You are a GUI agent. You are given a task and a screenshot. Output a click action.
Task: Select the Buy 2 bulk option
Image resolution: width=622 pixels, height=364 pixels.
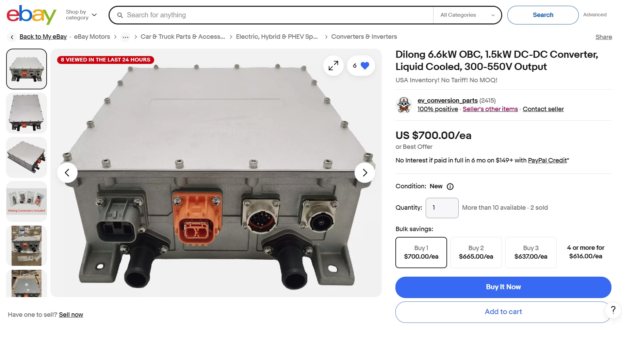point(476,253)
